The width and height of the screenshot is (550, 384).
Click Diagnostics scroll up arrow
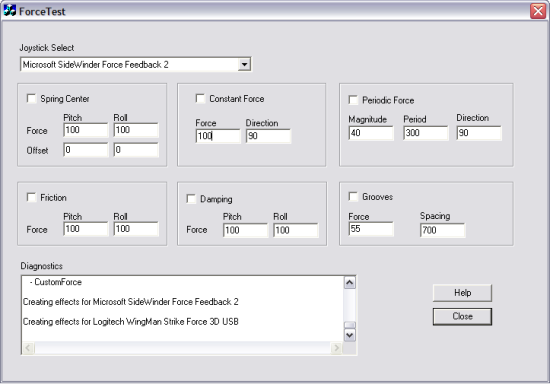(x=350, y=283)
